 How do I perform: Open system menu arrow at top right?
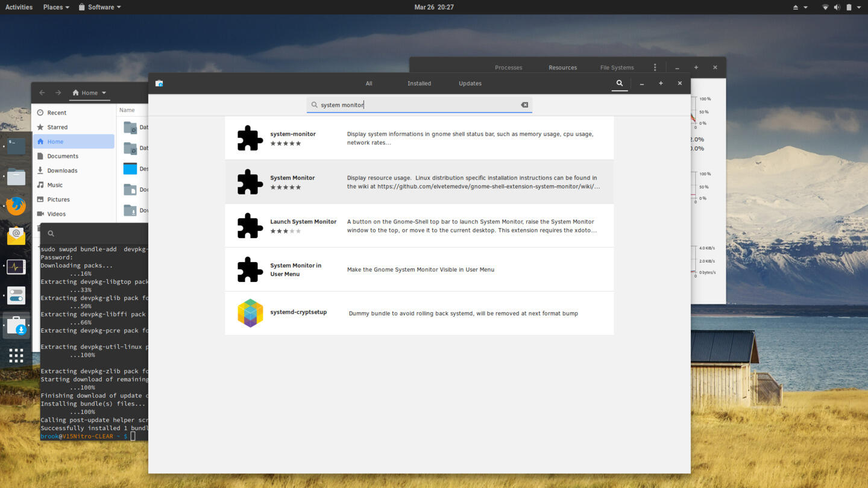pos(859,7)
